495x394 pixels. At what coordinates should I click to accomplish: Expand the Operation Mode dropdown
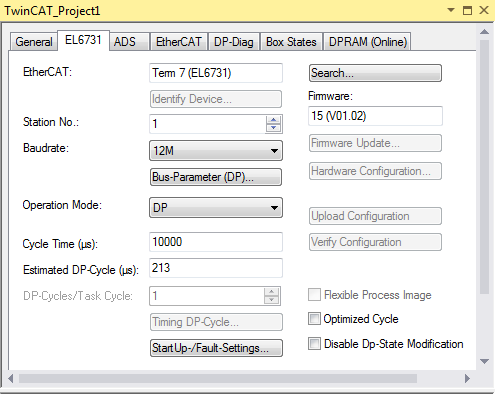pos(216,208)
